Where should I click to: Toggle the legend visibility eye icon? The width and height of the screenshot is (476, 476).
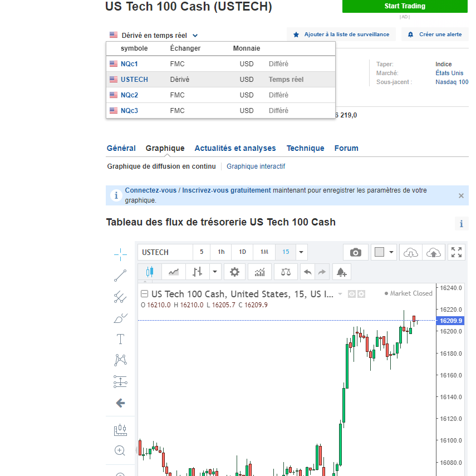pos(351,294)
